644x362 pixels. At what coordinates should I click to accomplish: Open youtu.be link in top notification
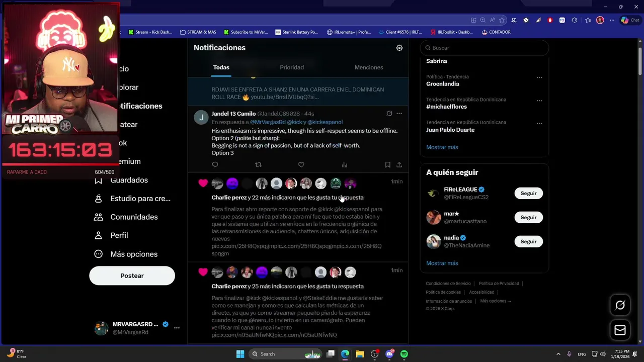[x=285, y=97]
